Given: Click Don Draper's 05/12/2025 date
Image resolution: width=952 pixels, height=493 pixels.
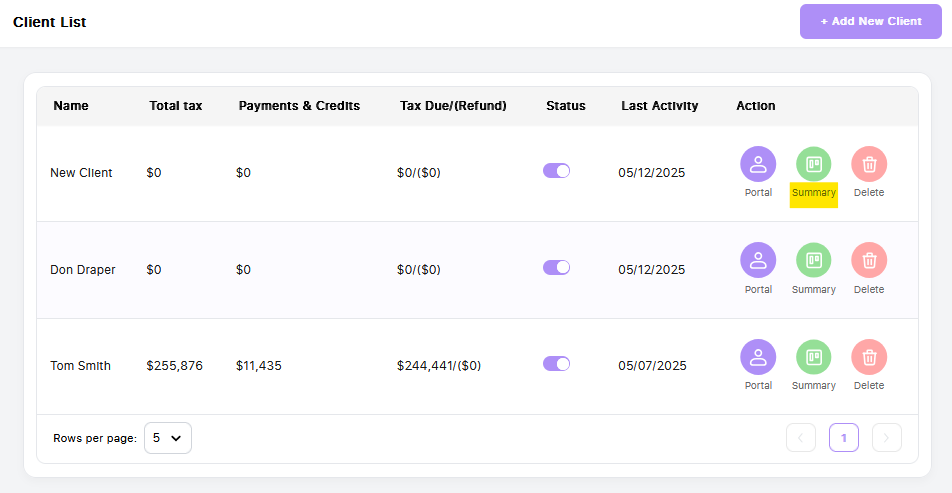Looking at the screenshot, I should 651,270.
